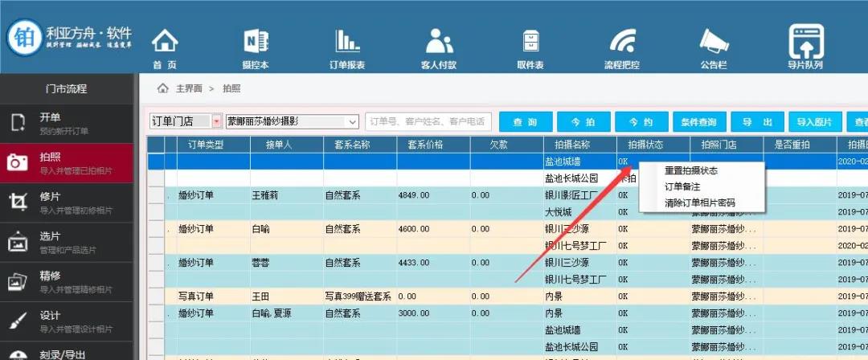
Task: Select the 3000.00 price cell
Action: (x=433, y=313)
